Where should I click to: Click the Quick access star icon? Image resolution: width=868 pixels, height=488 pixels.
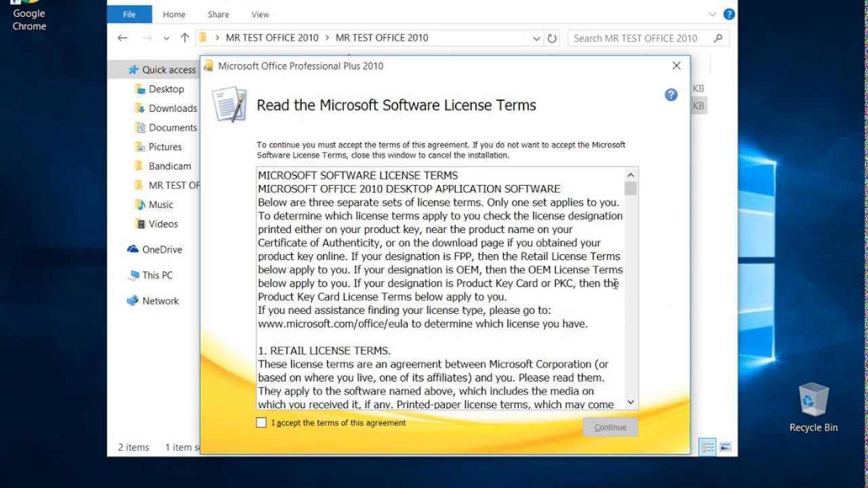click(133, 70)
